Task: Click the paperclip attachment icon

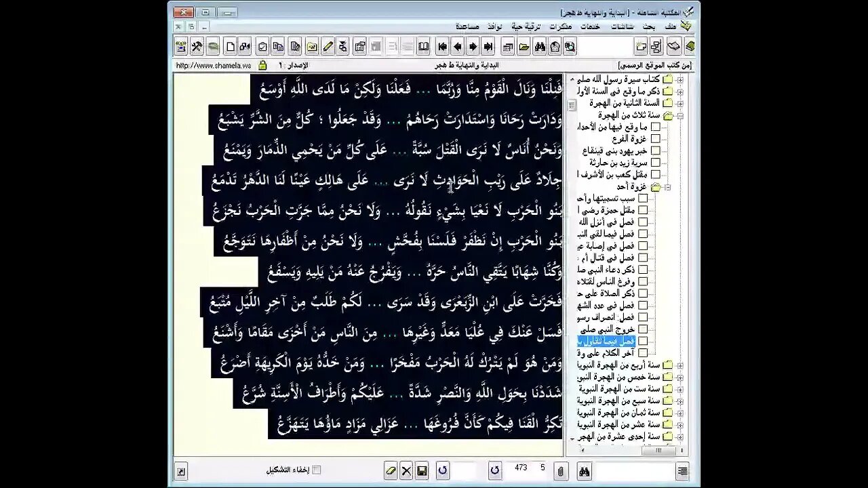Action: [x=561, y=470]
